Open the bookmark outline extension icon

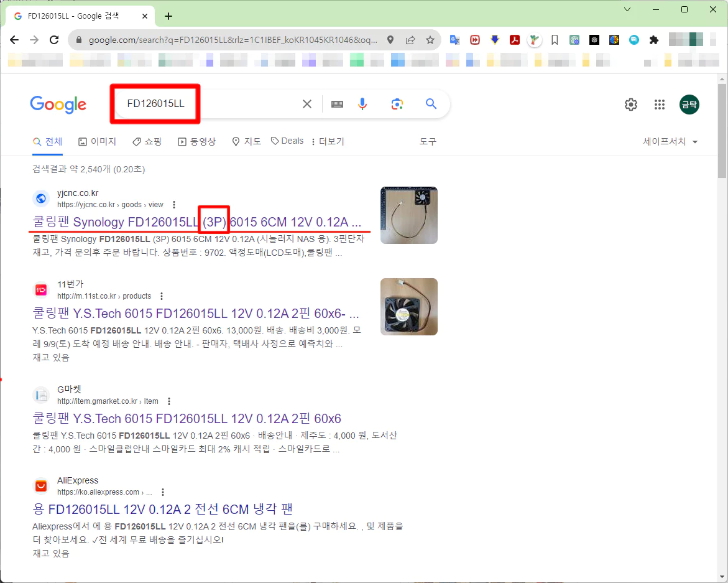tap(555, 40)
